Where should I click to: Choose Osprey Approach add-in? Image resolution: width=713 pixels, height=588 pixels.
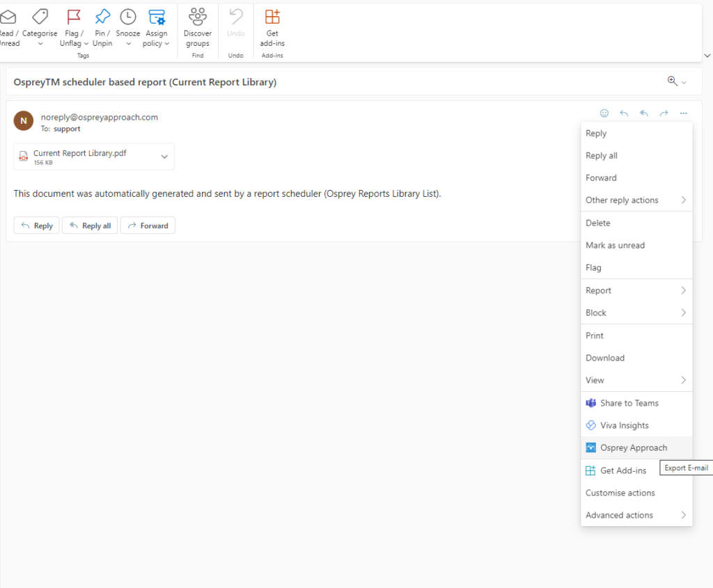pos(636,447)
